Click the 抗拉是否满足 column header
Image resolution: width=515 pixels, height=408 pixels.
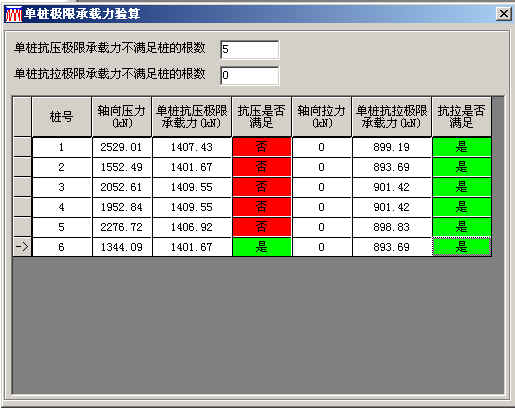[462, 117]
